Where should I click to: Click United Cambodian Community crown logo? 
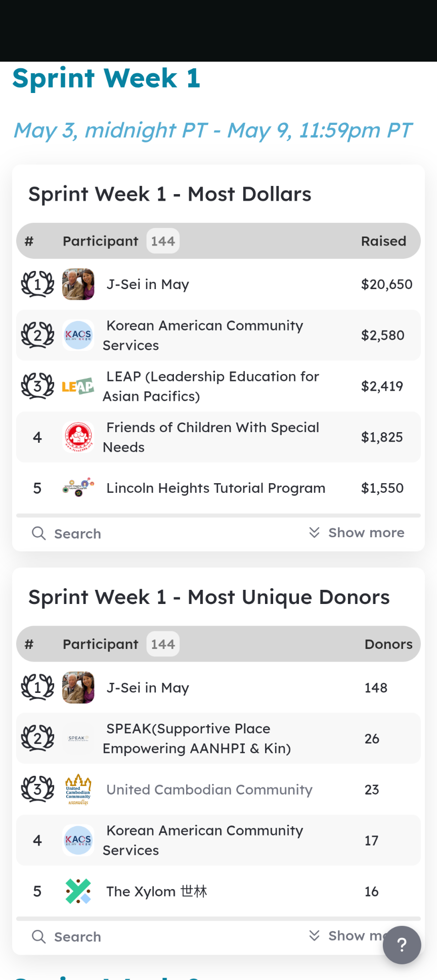(78, 789)
